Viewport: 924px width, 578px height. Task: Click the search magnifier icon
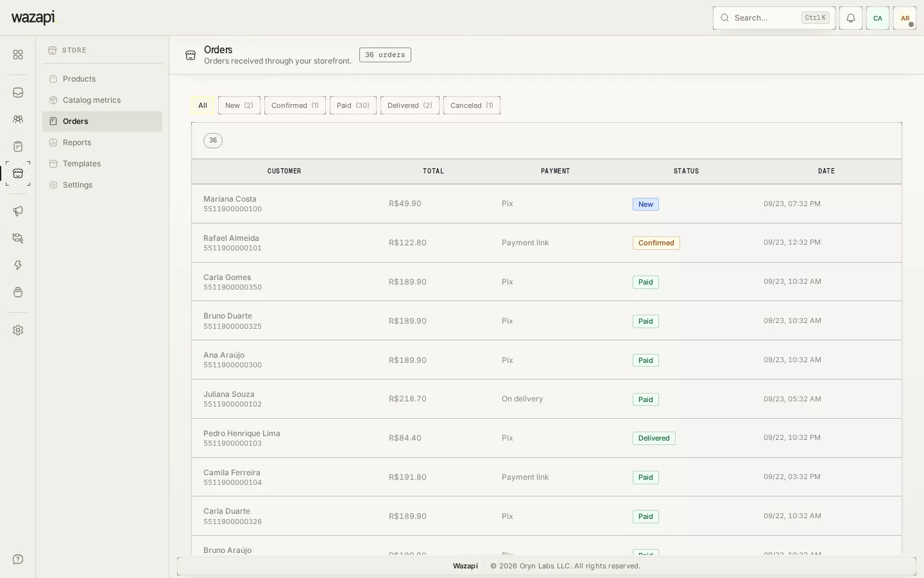point(724,18)
